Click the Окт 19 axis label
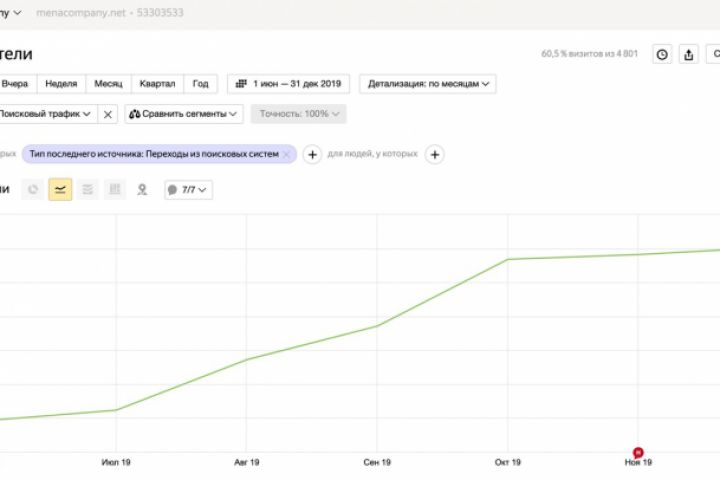Screen dimensions: 720x480 [x=508, y=462]
